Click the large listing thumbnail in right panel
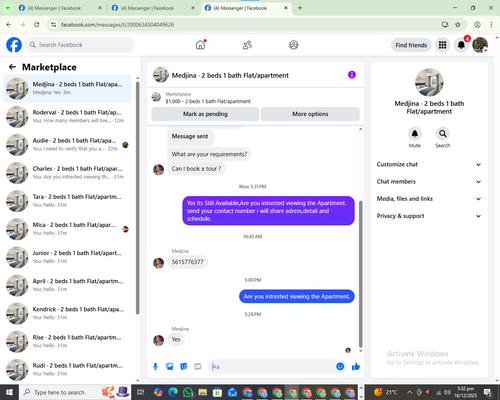Screen dimensions: 500x400 click(x=429, y=82)
